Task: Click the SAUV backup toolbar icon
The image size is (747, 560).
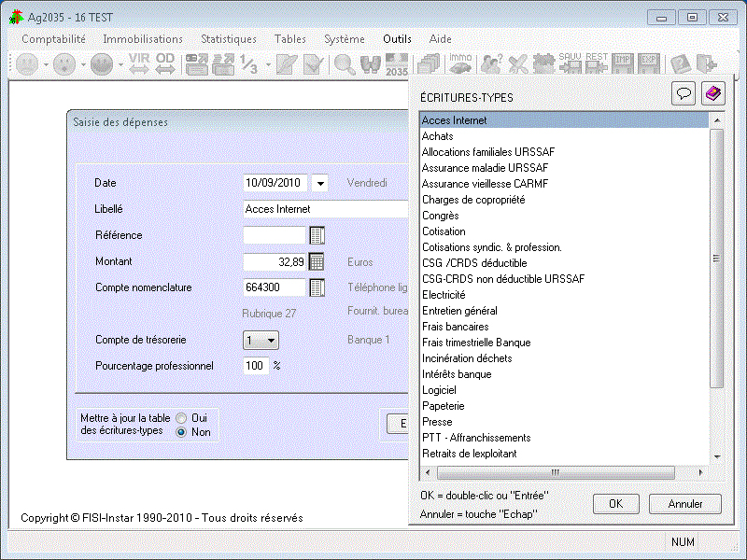Action: (x=570, y=63)
